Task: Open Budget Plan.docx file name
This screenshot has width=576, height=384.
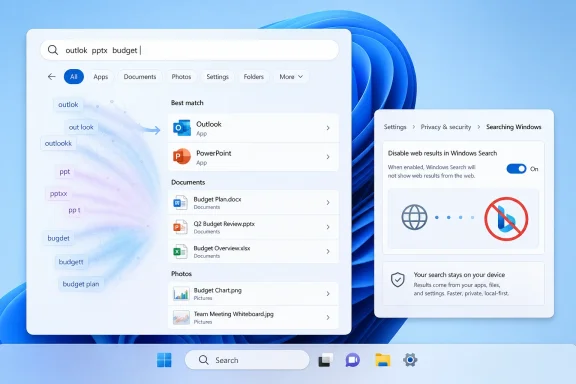Action: 217,199
